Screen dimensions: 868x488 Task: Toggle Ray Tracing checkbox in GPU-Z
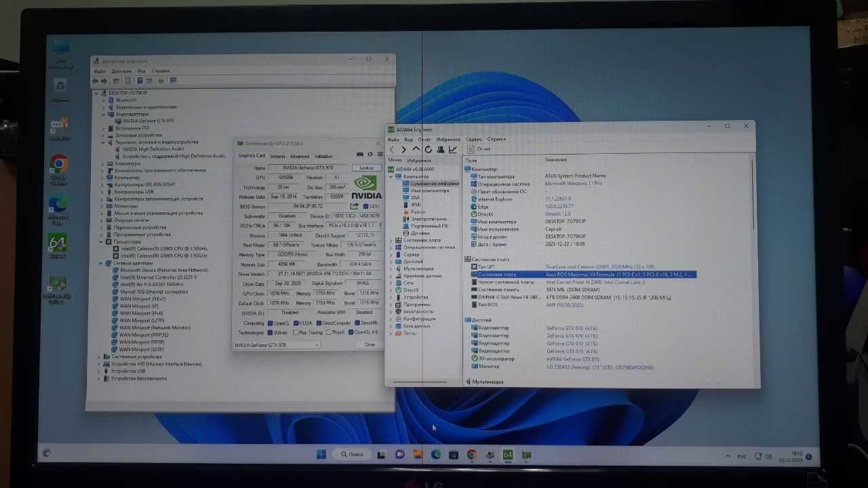(x=296, y=332)
